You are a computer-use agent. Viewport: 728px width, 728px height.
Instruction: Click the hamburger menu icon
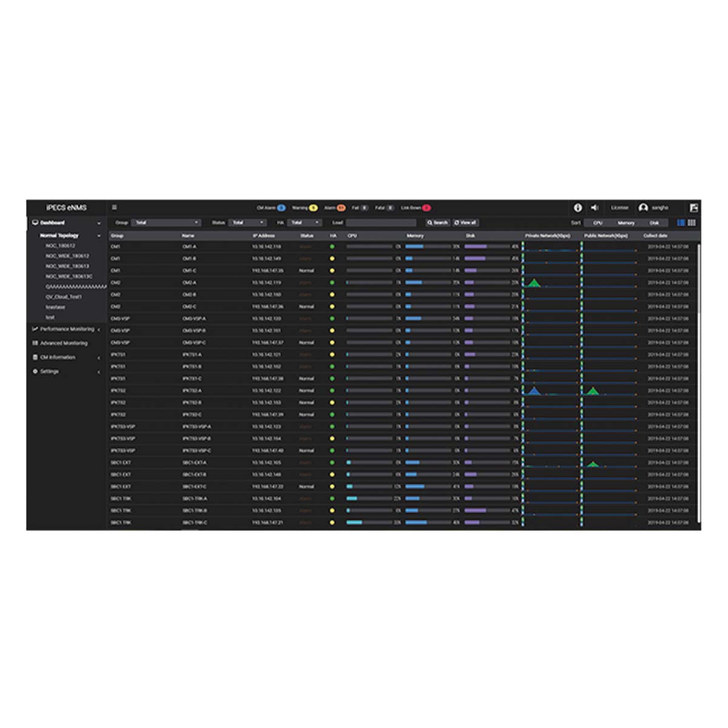pyautogui.click(x=114, y=207)
